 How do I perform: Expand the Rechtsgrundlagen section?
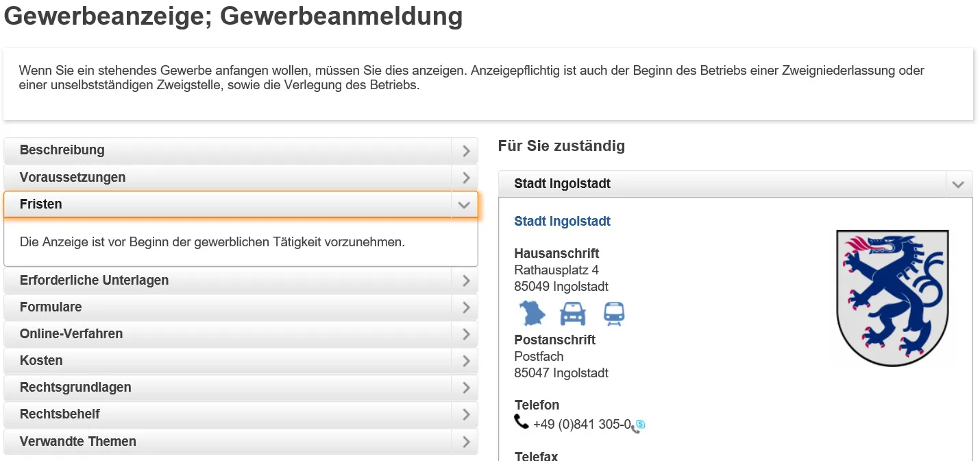pos(241,388)
